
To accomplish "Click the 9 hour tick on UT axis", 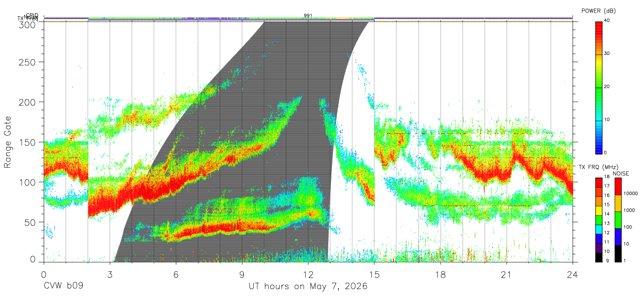I will pyautogui.click(x=242, y=274).
